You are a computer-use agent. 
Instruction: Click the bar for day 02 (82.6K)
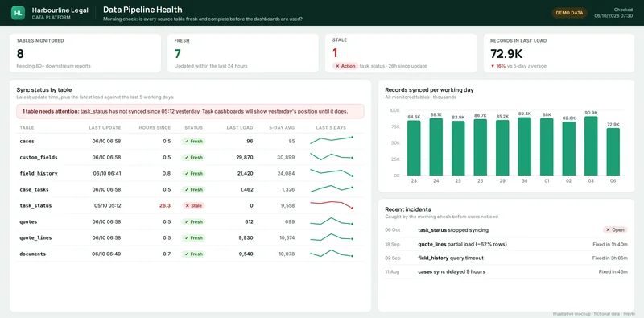(x=569, y=149)
